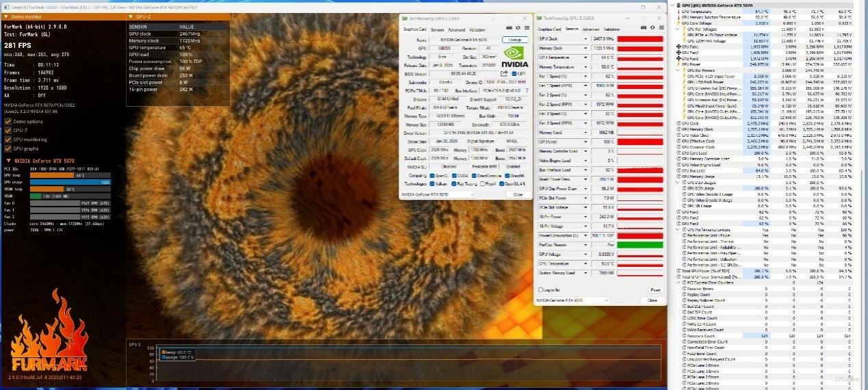Click green PerfCap Reason graph bar

(640, 244)
